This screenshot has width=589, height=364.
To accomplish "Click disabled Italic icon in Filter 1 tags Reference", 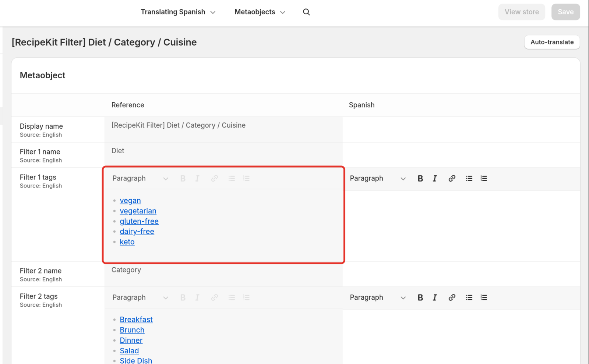I will coord(197,178).
